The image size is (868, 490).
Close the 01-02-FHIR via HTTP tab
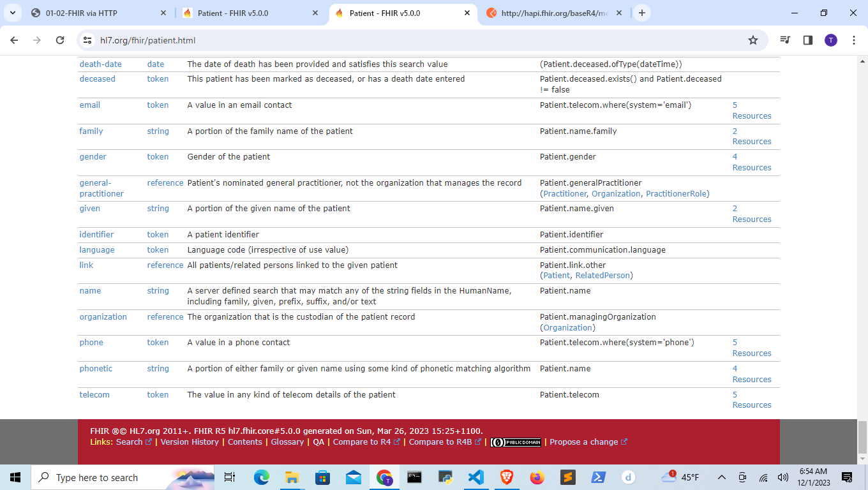(163, 13)
